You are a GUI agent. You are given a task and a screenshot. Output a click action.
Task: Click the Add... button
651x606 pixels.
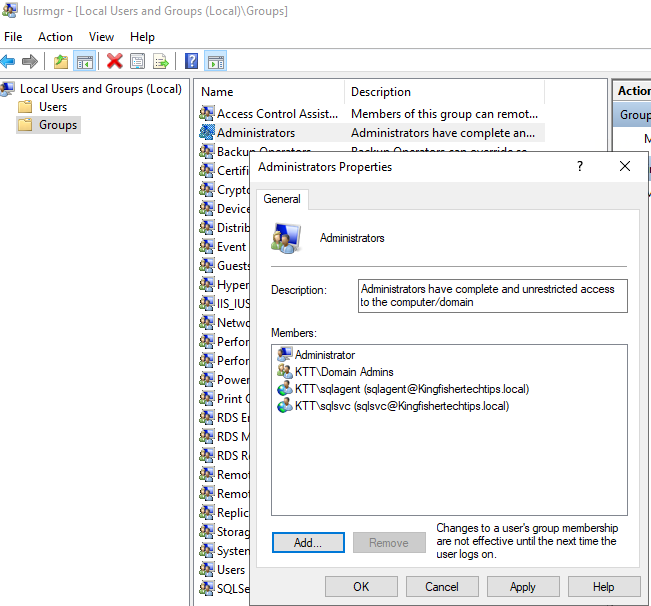point(308,542)
